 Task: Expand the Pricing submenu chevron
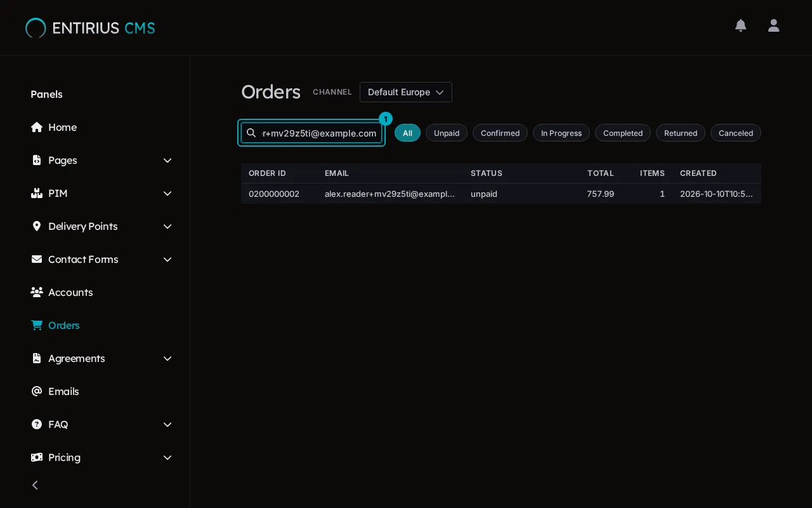pos(167,457)
